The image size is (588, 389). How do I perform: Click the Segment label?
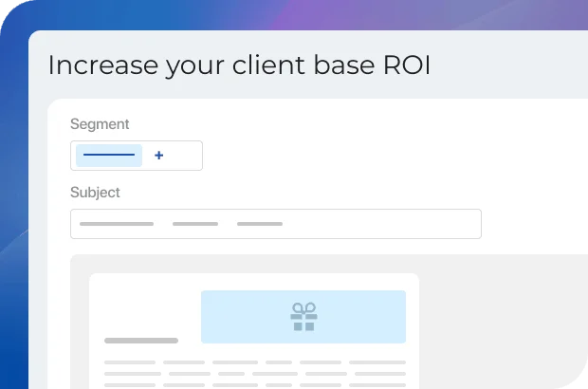[100, 124]
